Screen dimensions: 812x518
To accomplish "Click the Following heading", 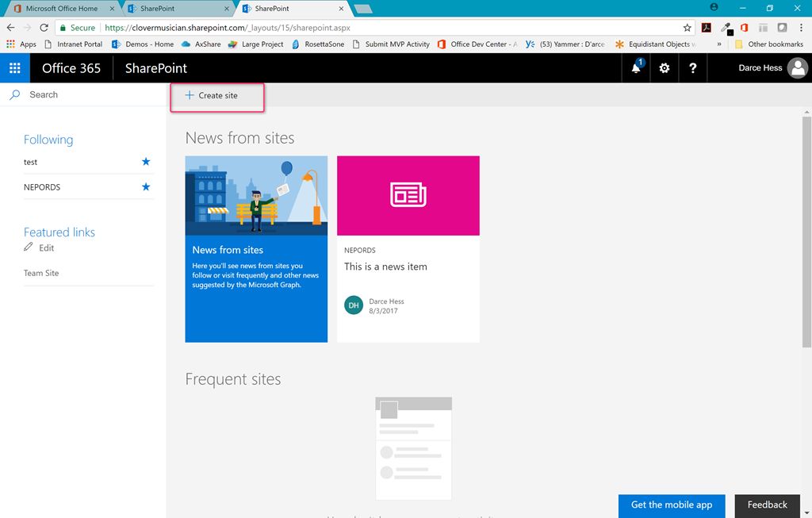I will [x=48, y=140].
